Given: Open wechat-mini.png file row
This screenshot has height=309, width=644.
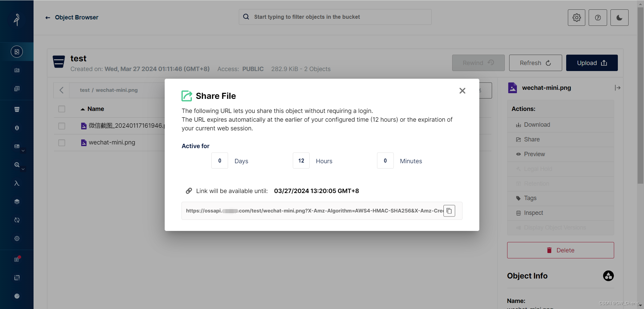Looking at the screenshot, I should tap(108, 142).
